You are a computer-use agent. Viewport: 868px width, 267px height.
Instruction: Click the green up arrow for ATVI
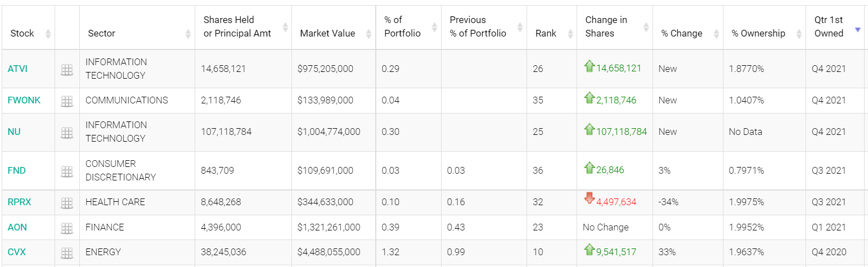pyautogui.click(x=590, y=67)
